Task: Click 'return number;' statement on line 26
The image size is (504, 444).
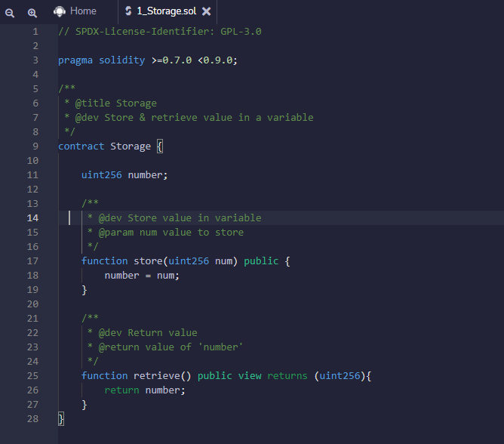Action: coord(145,390)
